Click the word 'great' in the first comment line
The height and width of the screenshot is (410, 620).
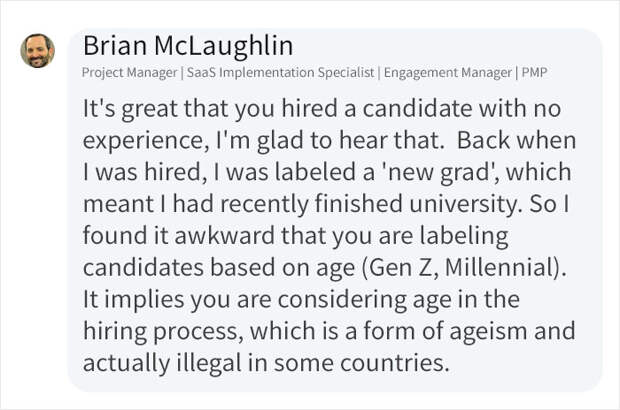tap(149, 109)
